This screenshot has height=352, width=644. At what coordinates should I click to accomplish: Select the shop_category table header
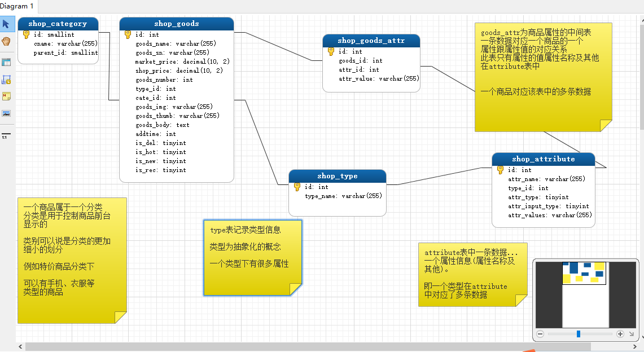pos(58,24)
